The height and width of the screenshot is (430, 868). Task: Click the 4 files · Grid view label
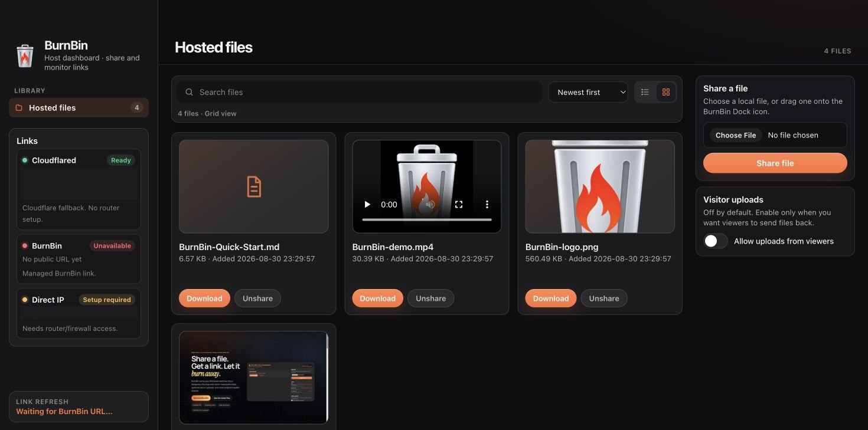tap(207, 113)
